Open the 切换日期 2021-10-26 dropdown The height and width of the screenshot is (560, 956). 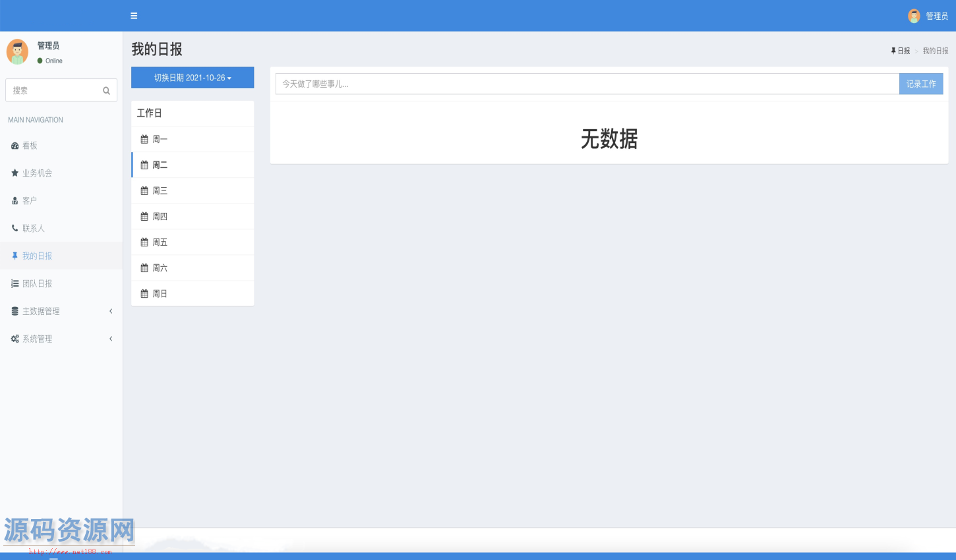coord(193,78)
